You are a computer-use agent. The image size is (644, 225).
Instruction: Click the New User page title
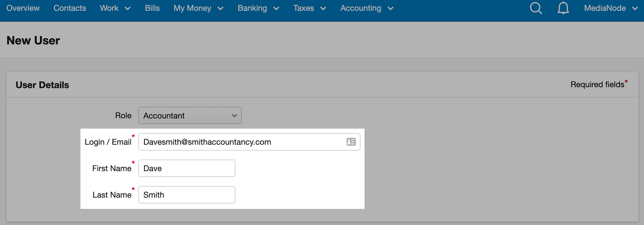click(x=33, y=40)
